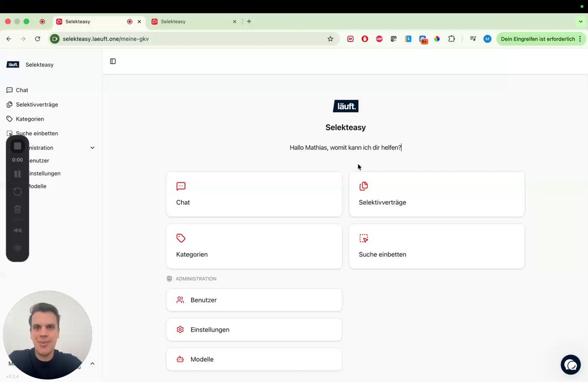Open the Kategorien card
Viewport: 588px width, 382px height.
click(x=254, y=246)
